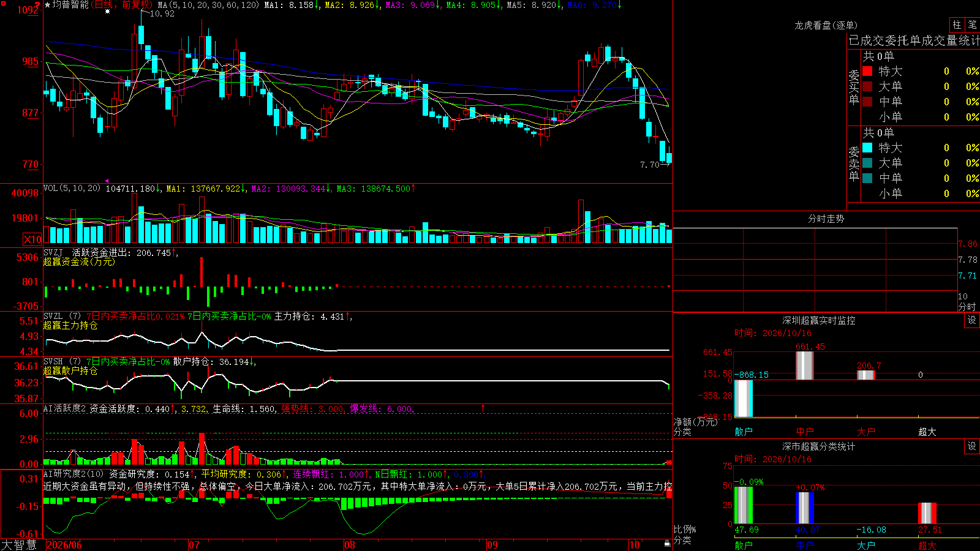Click the dark red 大单 buy-order swatch
980x551 pixels.
867,86
